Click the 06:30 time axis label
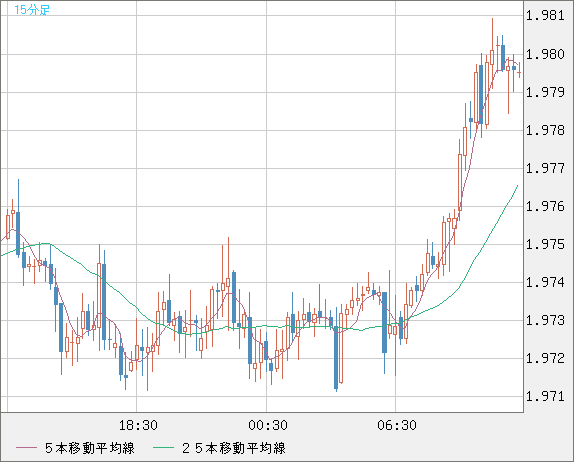 [397, 425]
